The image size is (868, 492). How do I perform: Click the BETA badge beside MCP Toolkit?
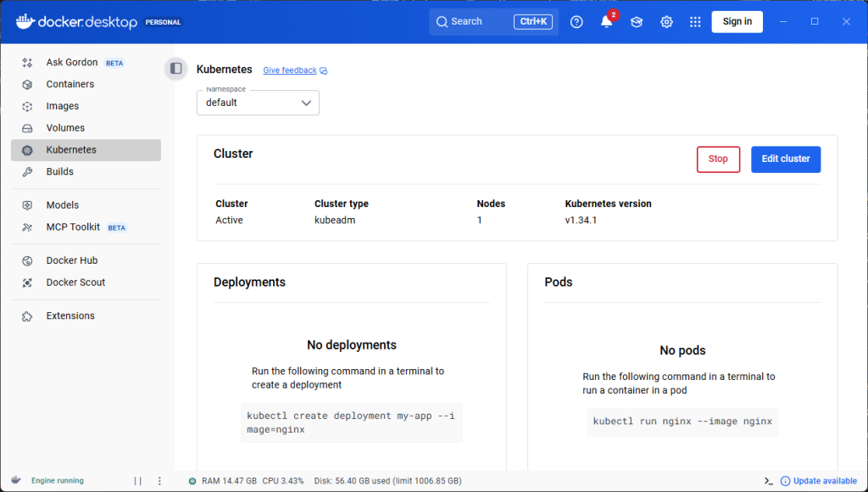(116, 227)
